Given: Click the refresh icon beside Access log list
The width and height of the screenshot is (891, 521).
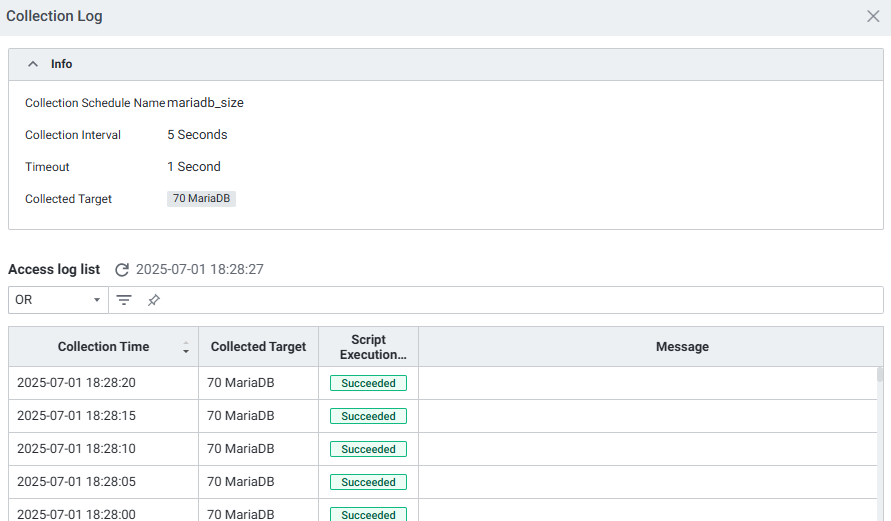Looking at the screenshot, I should pos(122,270).
